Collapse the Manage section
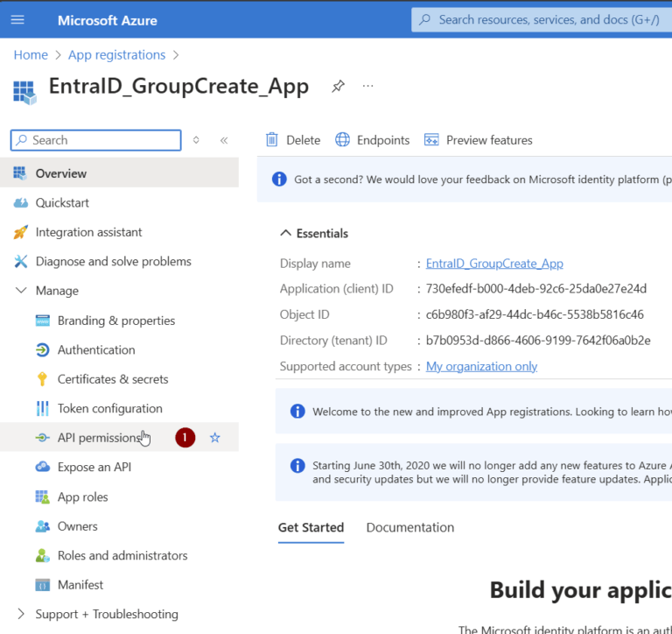 pos(21,291)
